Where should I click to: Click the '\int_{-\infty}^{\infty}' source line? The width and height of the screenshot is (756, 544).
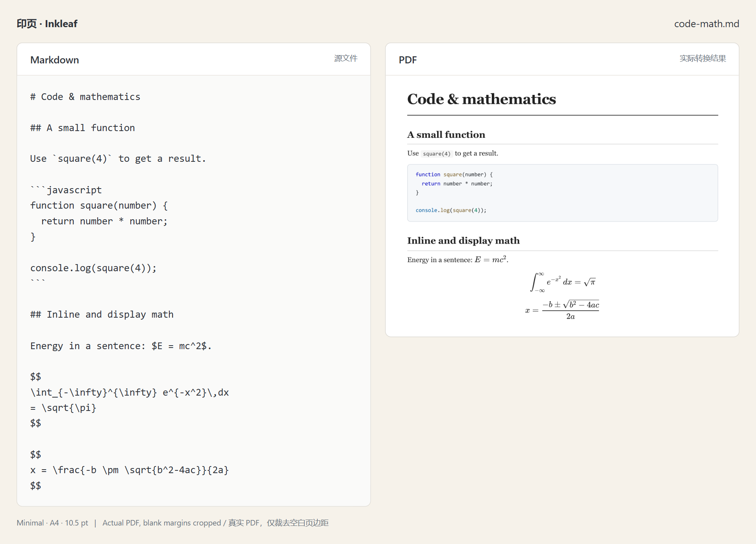130,392
